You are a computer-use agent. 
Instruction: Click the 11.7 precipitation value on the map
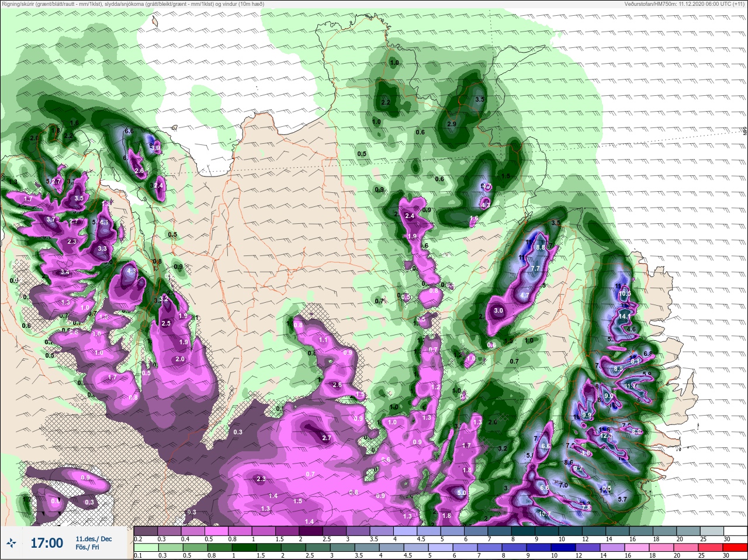631,386
